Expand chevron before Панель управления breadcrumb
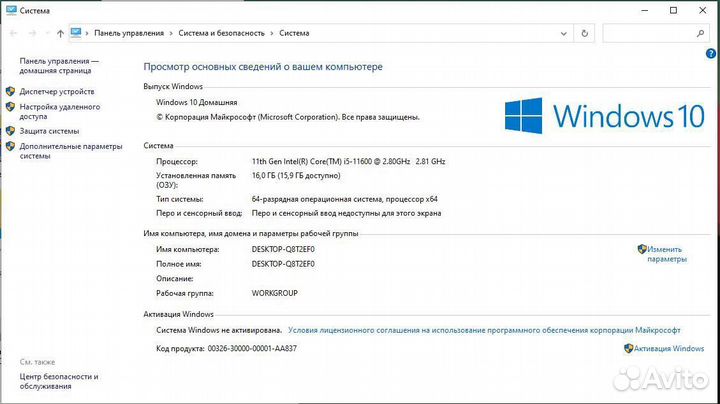 tap(87, 33)
